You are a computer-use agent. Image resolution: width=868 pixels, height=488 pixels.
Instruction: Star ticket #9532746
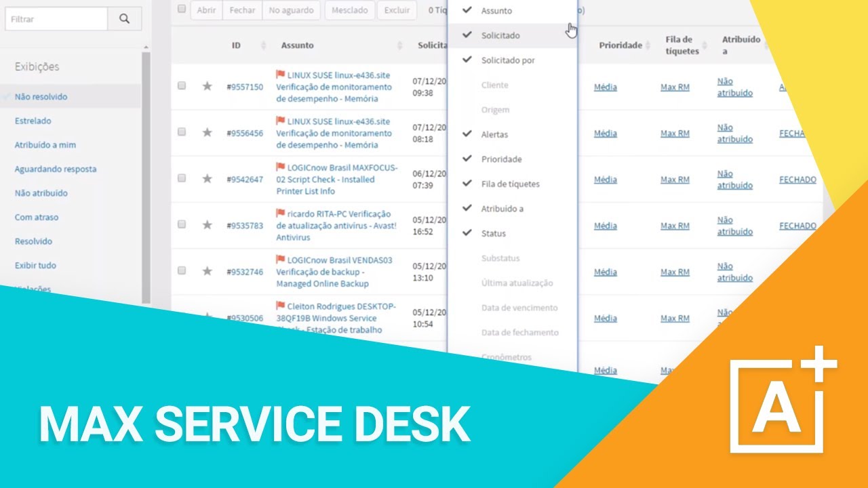tap(208, 270)
